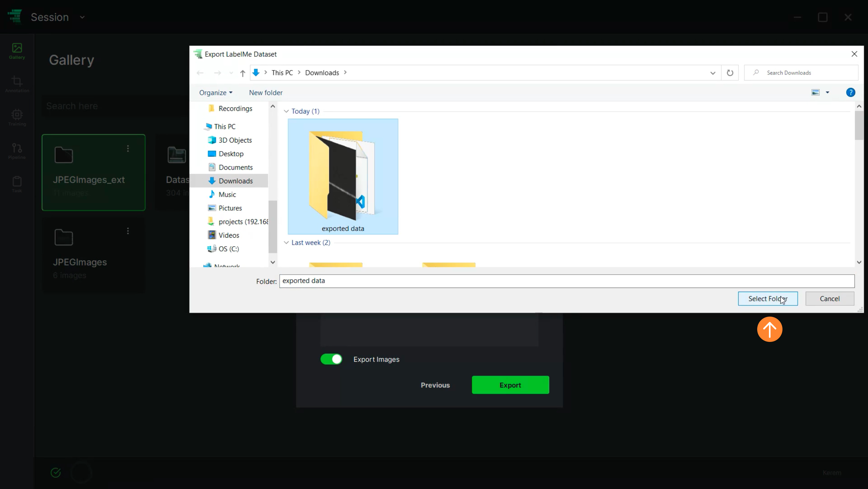Click the app logo next to Session
The image size is (868, 489).
[15, 17]
